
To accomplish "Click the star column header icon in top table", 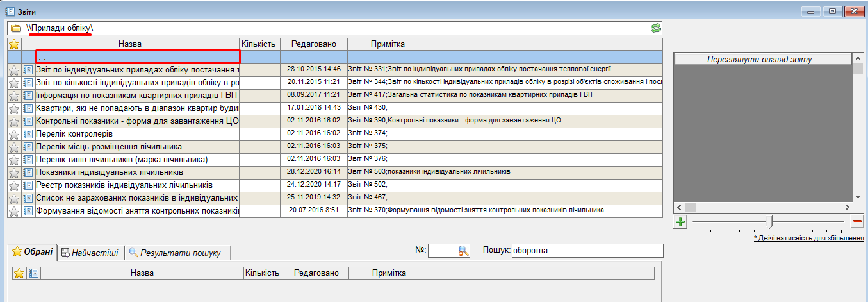I will pyautogui.click(x=14, y=44).
